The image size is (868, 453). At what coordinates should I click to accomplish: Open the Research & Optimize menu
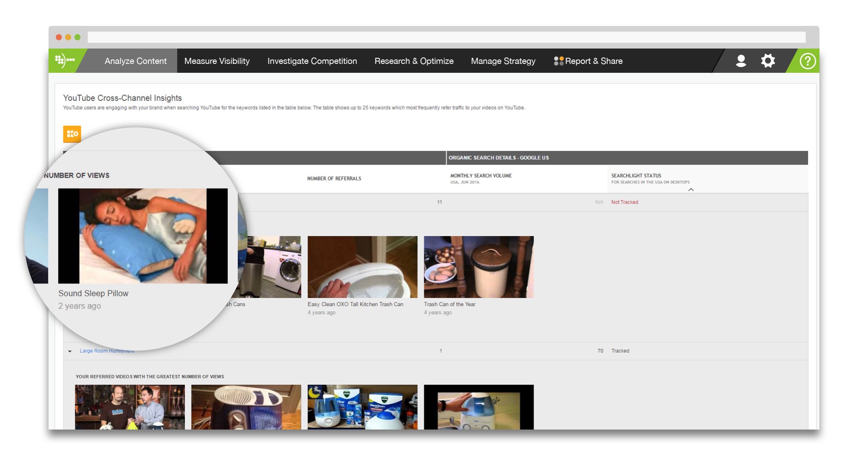tap(414, 61)
